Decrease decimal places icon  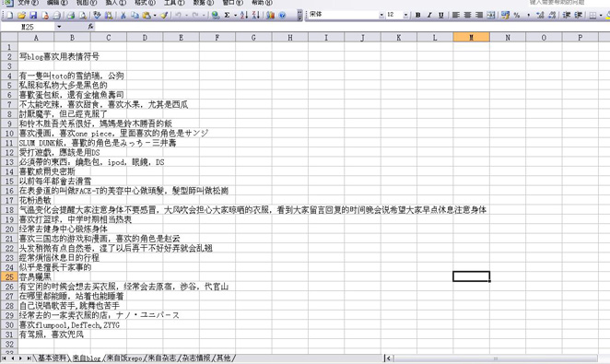tap(552, 15)
